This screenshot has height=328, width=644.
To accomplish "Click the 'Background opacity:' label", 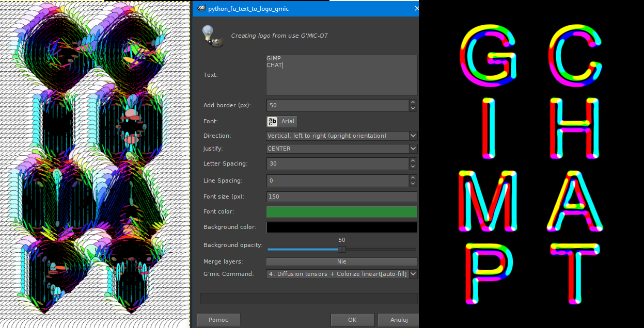I will point(233,245).
